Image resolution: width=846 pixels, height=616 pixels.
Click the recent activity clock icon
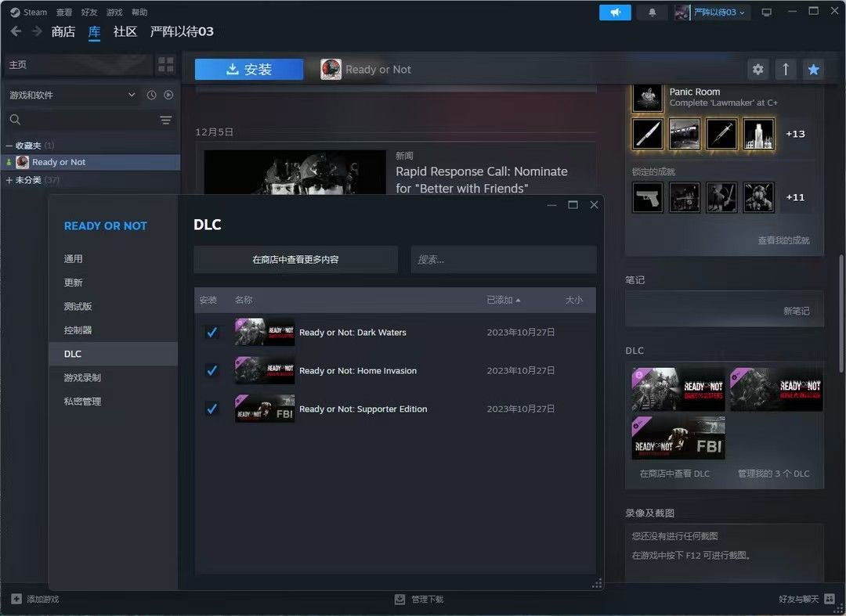(152, 95)
